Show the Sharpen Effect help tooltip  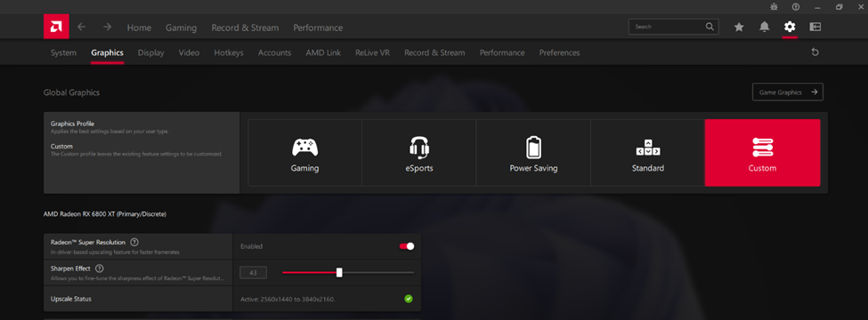[x=100, y=268]
